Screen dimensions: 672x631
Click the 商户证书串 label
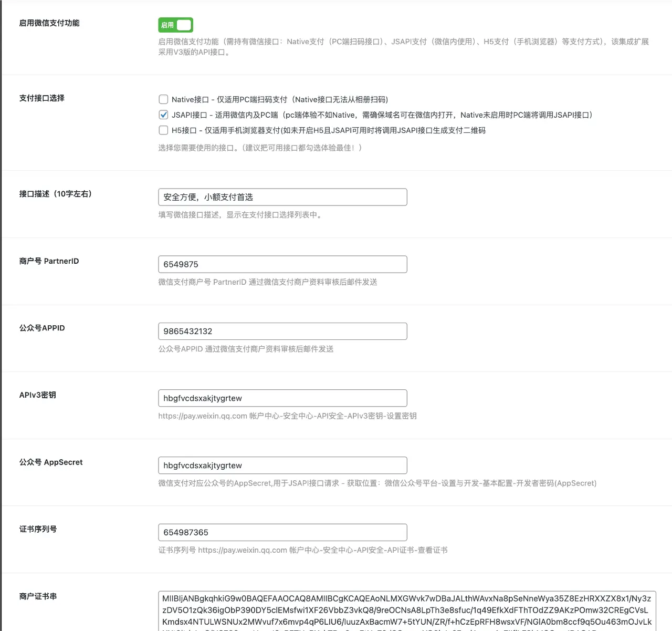point(38,596)
